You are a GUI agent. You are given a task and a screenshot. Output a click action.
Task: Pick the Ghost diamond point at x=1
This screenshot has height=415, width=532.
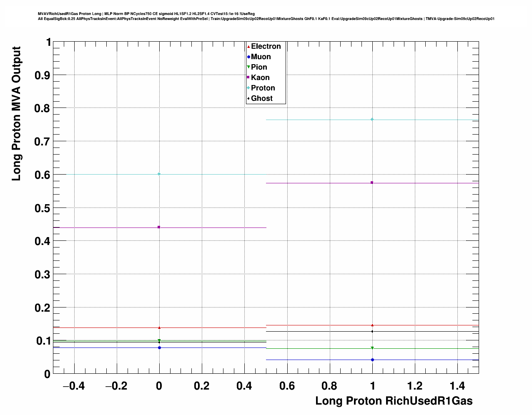click(x=372, y=331)
